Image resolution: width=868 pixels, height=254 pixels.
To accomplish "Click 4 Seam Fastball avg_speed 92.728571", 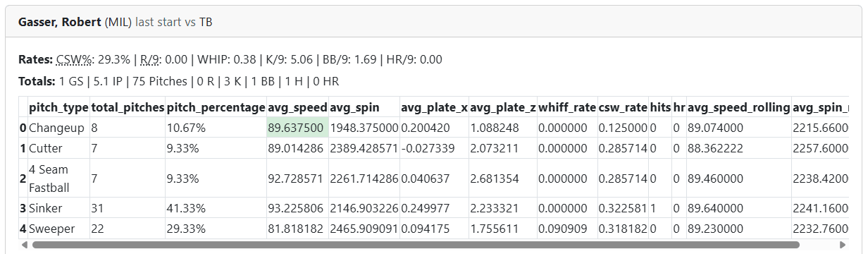I will (297, 179).
